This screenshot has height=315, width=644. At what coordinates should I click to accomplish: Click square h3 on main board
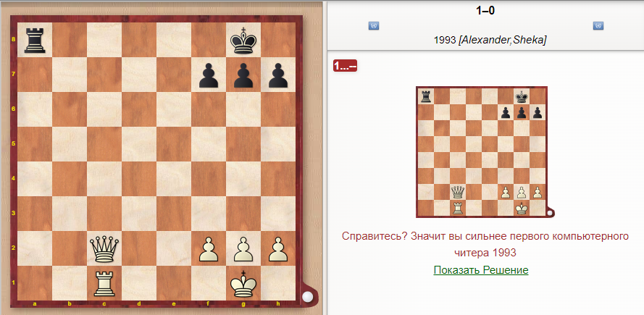pos(278,214)
